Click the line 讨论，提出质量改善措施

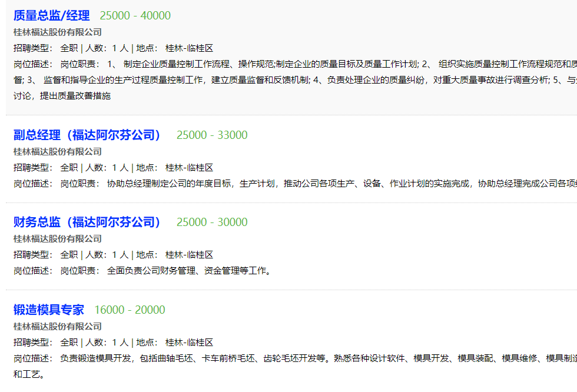pos(62,96)
